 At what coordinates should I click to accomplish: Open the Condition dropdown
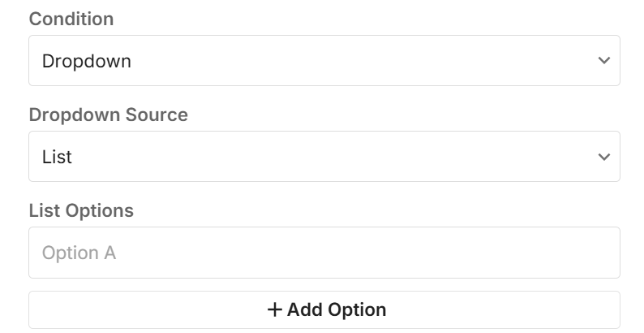324,61
